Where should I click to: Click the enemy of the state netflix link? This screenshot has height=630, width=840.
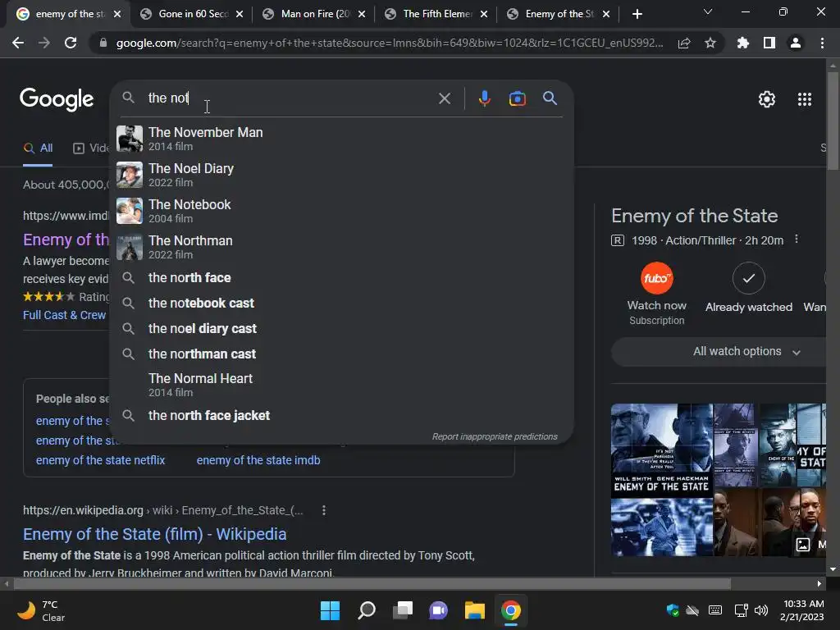pos(100,460)
